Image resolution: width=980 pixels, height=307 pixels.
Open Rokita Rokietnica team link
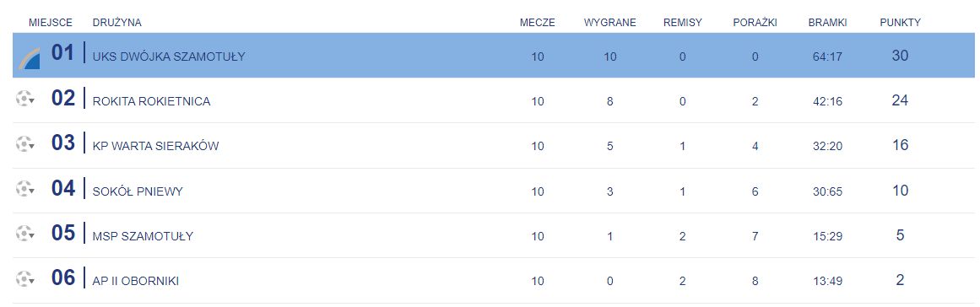point(151,101)
